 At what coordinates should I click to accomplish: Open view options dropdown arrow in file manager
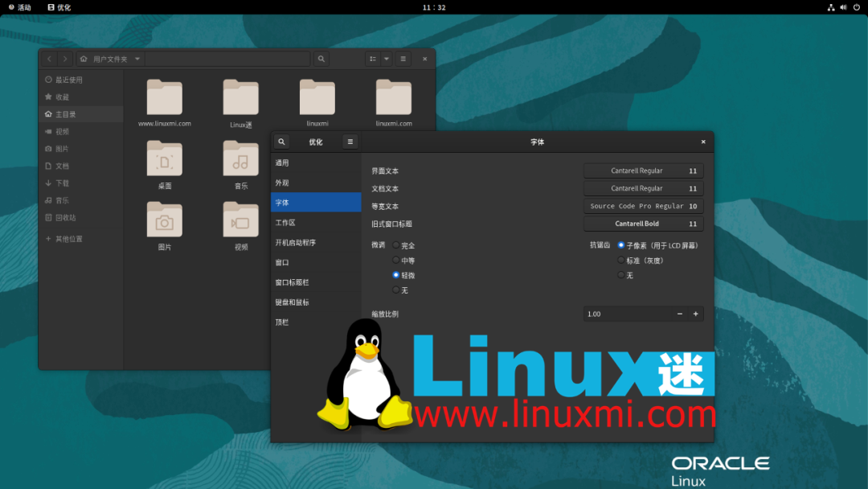tap(387, 59)
